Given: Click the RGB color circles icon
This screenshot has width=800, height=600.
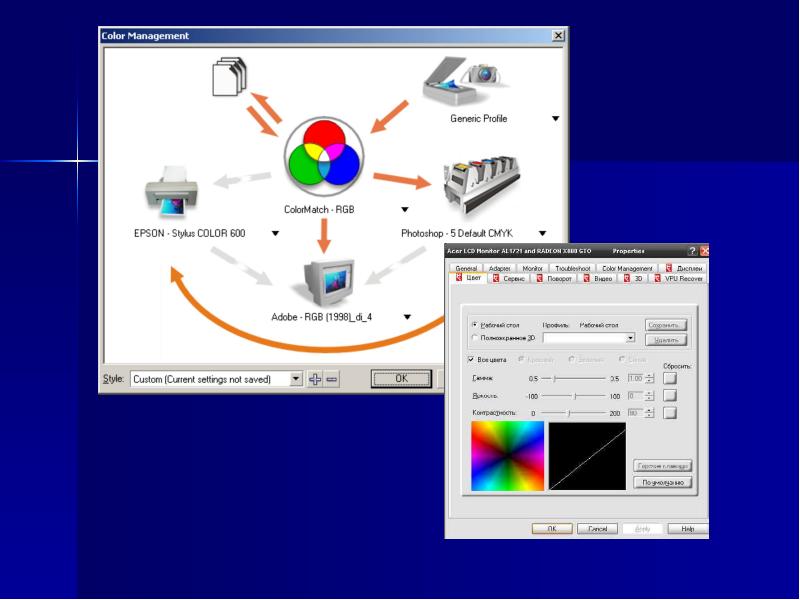Looking at the screenshot, I should pos(324,157).
